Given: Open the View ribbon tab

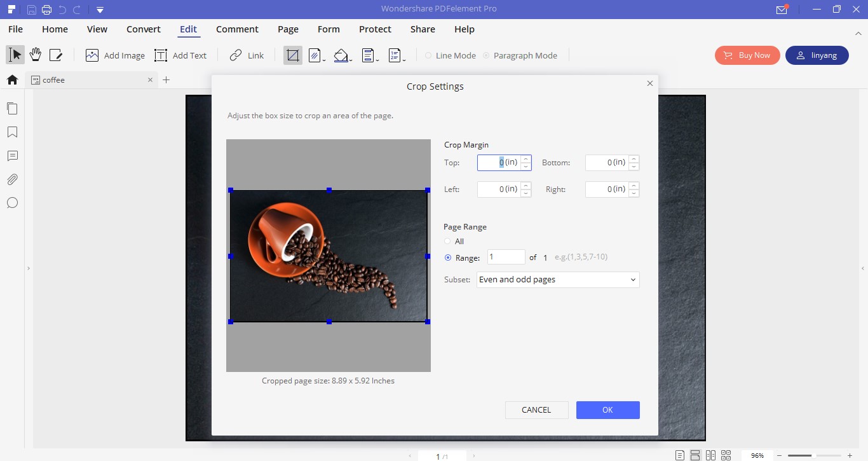Looking at the screenshot, I should point(97,29).
